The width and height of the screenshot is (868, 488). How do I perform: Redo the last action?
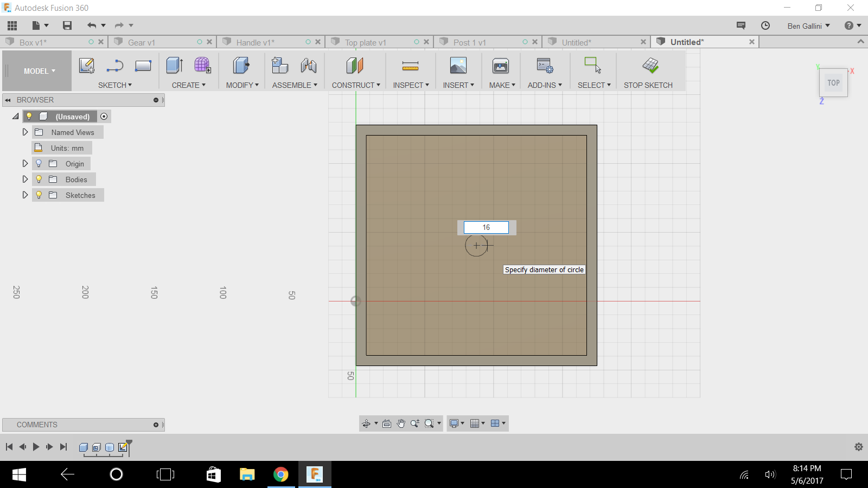click(x=119, y=25)
